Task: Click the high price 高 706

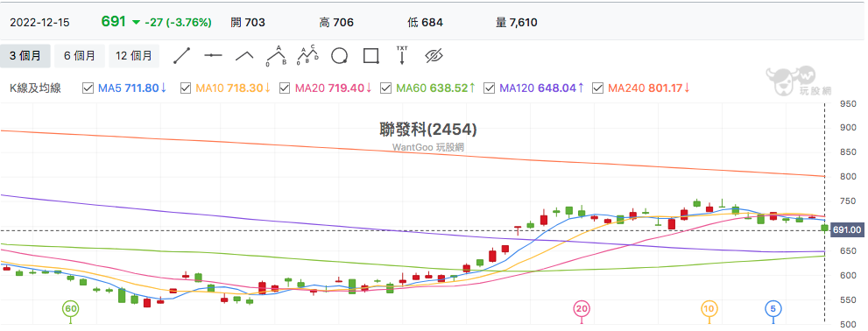Action: coord(336,23)
